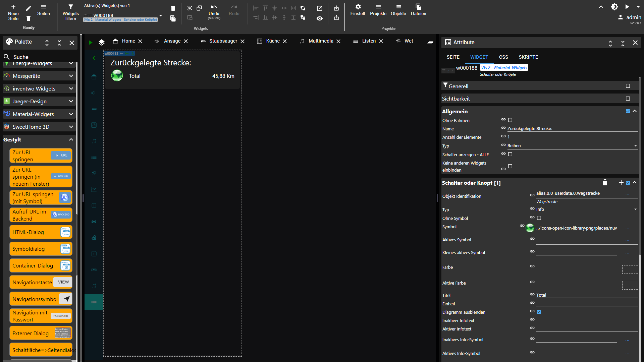This screenshot has width=644, height=362.
Task: Uncheck Diagramm ausblenden checkbox
Action: tap(539, 312)
